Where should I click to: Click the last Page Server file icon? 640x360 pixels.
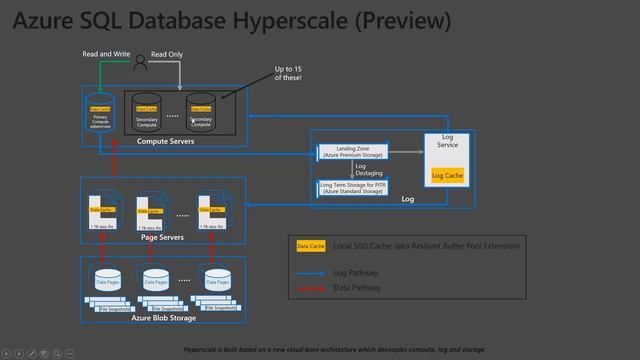[215, 210]
